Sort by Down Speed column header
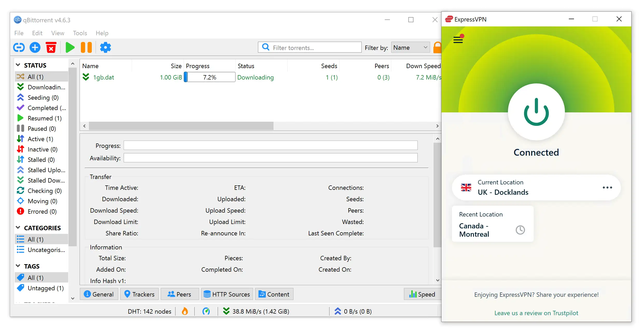Screen dimensions: 644x332 pos(423,66)
